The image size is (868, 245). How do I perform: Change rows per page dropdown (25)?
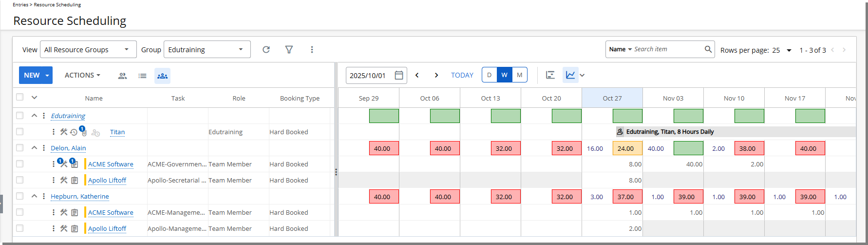tap(782, 50)
